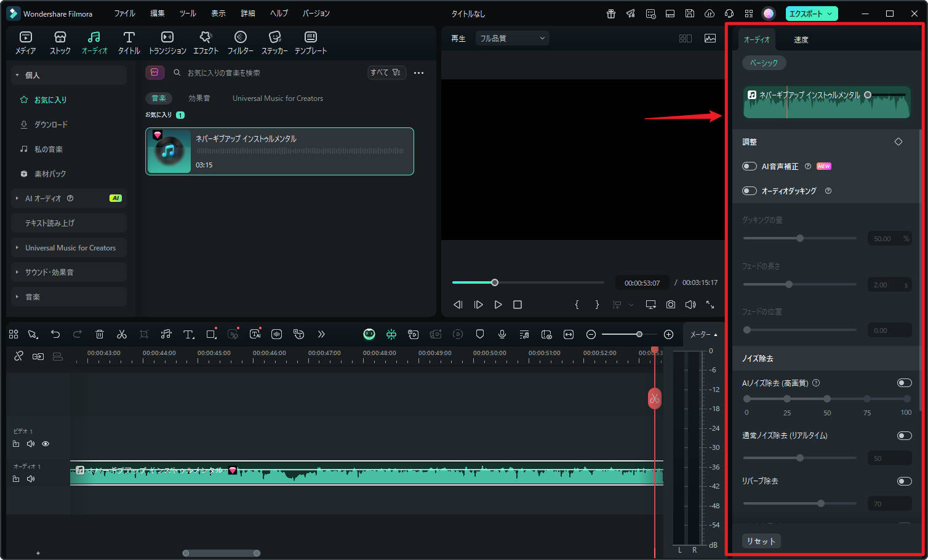Click the お気に入りの音楽を検索 search field
The image size is (928, 560).
pos(265,73)
